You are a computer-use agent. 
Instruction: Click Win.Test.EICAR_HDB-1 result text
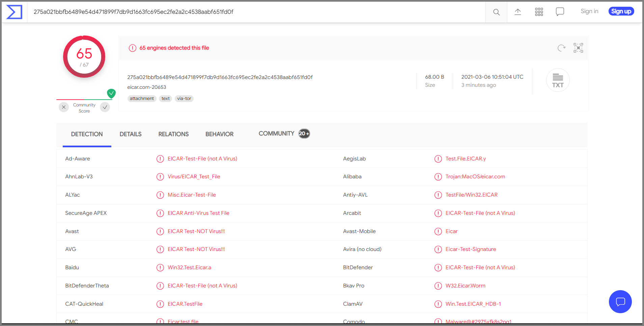point(473,304)
